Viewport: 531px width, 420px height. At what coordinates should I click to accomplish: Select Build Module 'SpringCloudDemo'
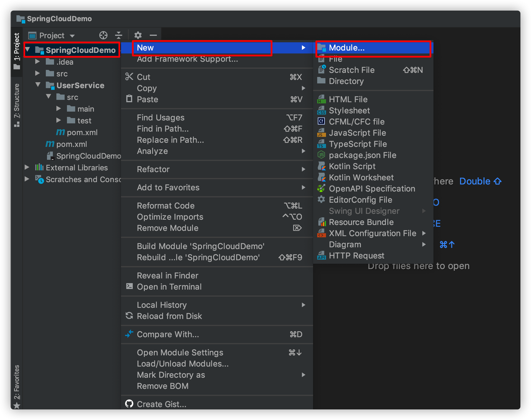point(217,246)
